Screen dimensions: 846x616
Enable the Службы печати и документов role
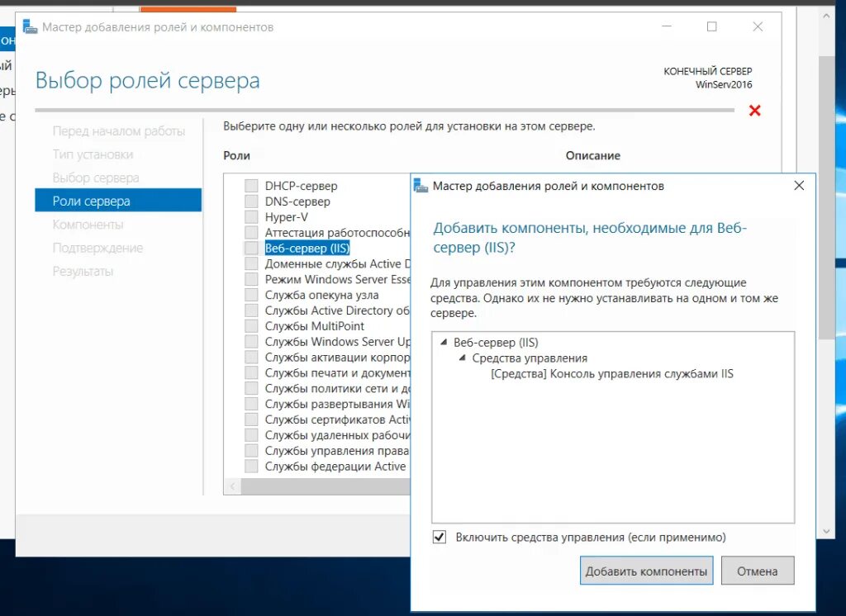[250, 372]
